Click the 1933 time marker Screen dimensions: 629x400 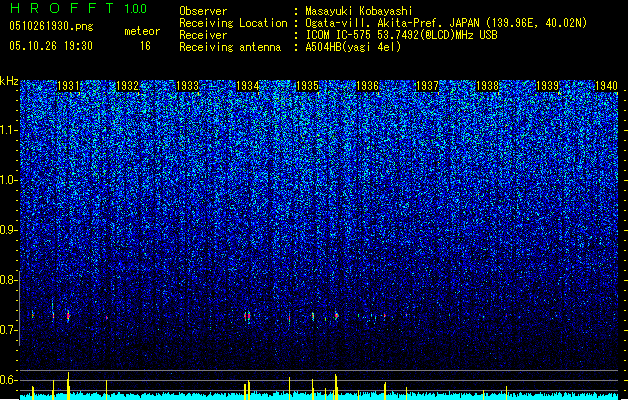tap(187, 86)
